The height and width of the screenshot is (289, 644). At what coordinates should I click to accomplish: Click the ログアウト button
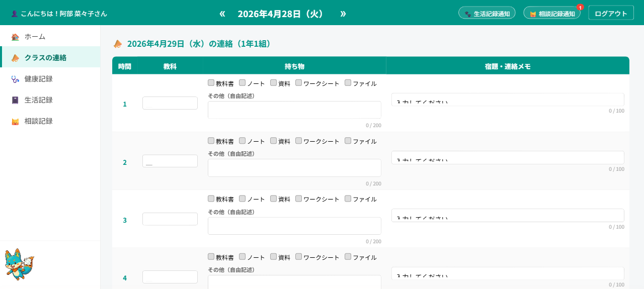(x=611, y=14)
